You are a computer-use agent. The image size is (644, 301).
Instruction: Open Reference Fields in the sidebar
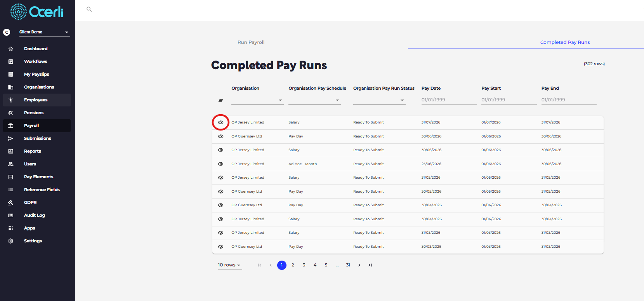tap(42, 190)
